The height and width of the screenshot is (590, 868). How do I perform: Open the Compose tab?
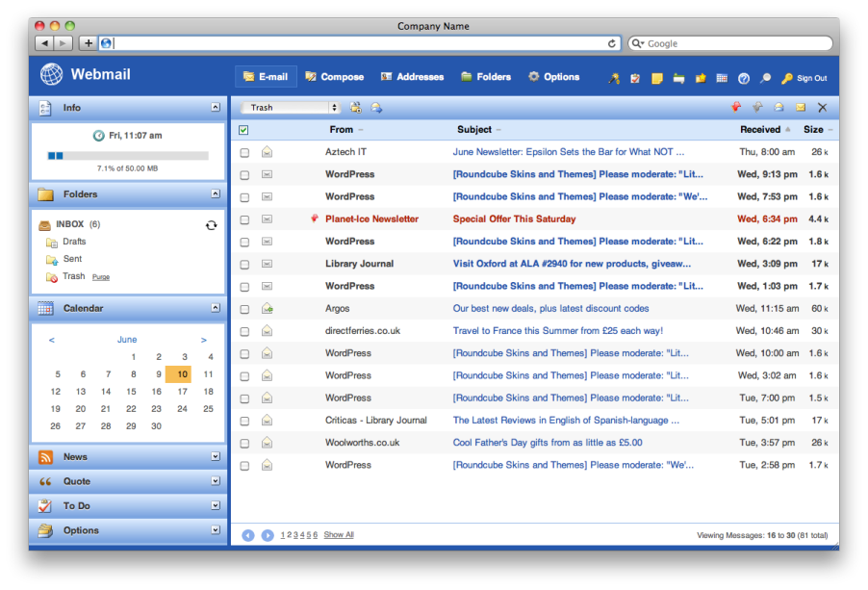click(x=334, y=77)
